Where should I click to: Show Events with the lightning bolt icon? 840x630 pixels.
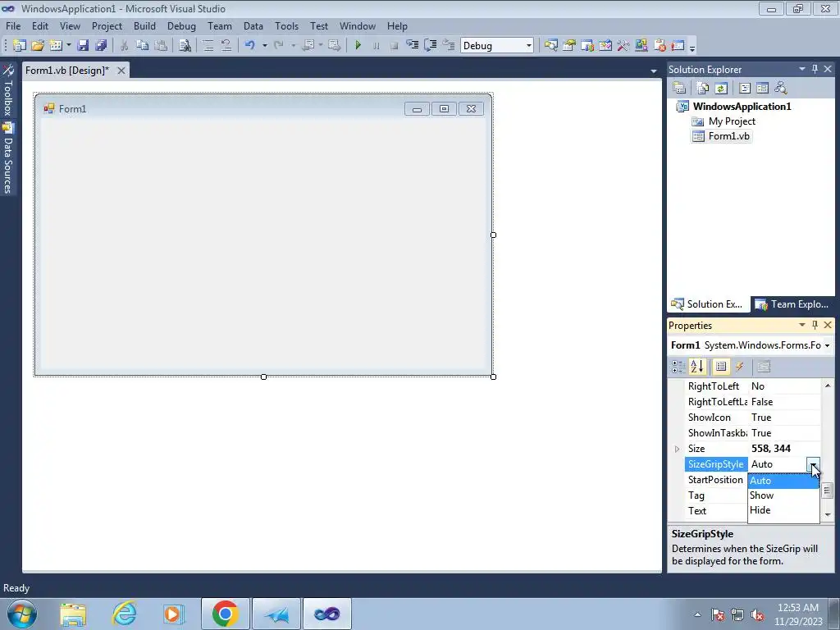(x=739, y=367)
